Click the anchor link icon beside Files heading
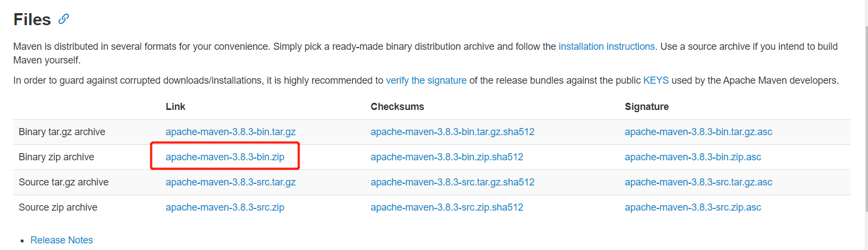This screenshot has height=250, width=868. tap(64, 19)
